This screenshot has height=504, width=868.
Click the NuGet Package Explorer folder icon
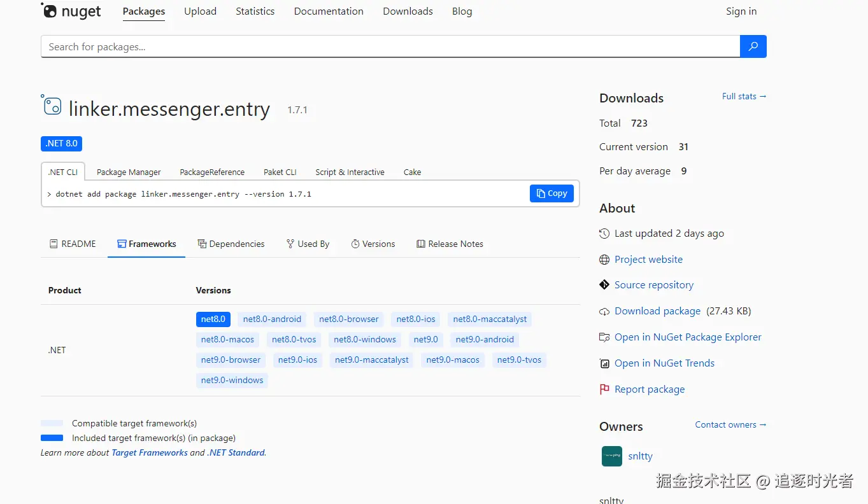pyautogui.click(x=604, y=337)
